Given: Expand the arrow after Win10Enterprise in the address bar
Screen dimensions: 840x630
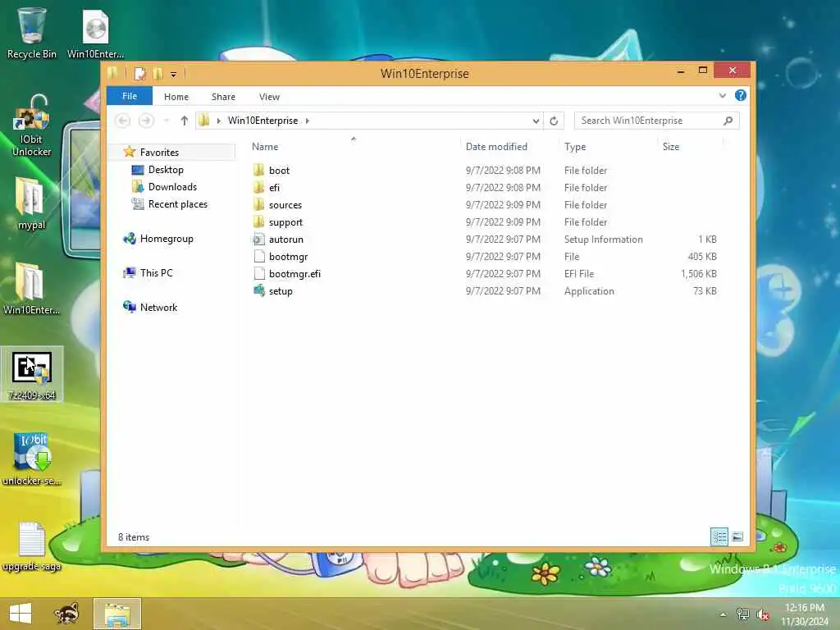Looking at the screenshot, I should (x=307, y=121).
